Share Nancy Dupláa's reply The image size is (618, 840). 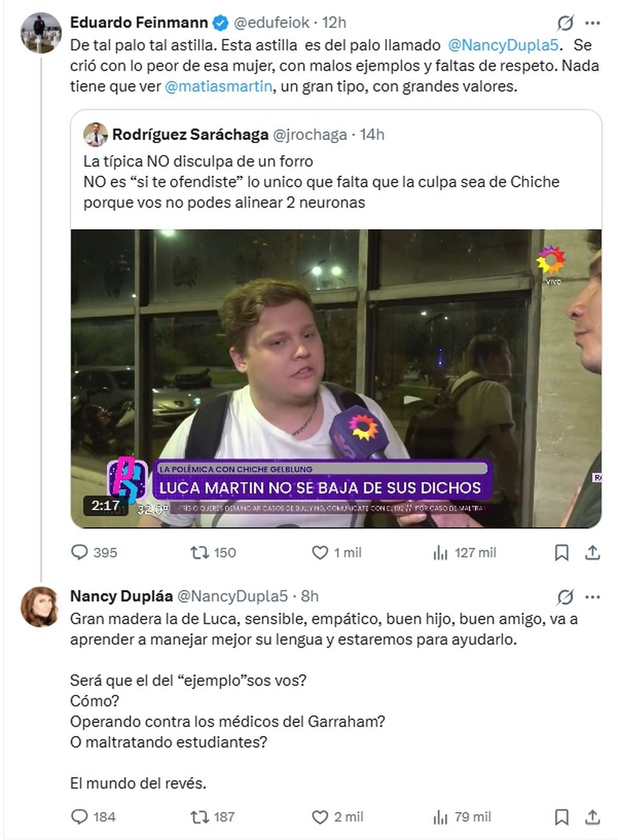pyautogui.click(x=593, y=817)
